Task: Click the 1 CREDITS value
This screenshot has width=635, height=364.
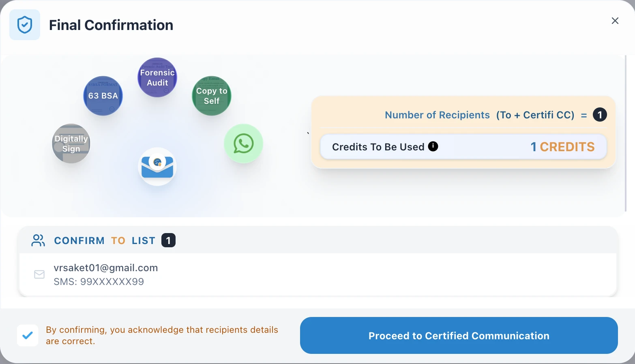Action: 562,147
